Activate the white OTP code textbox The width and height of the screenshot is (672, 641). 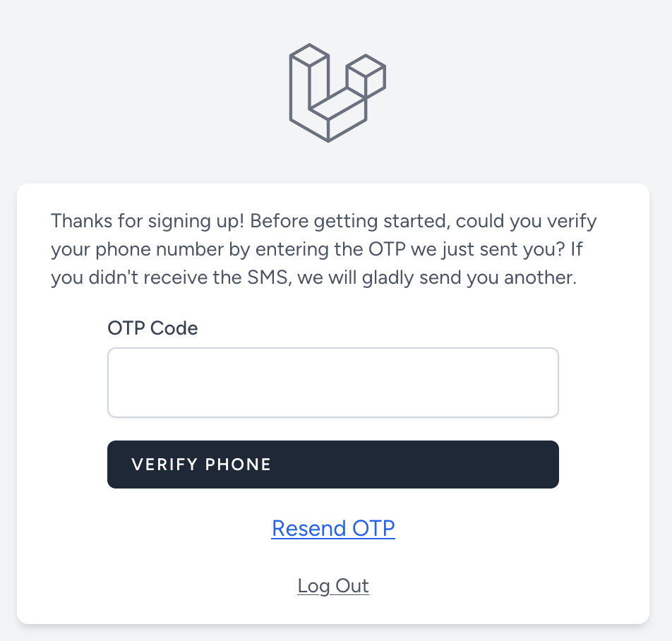332,383
